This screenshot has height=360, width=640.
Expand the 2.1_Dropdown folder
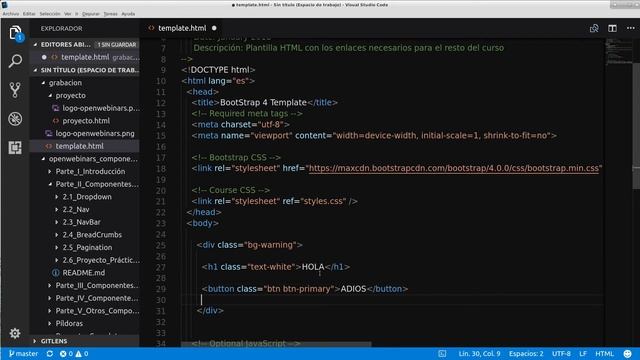pos(56,197)
